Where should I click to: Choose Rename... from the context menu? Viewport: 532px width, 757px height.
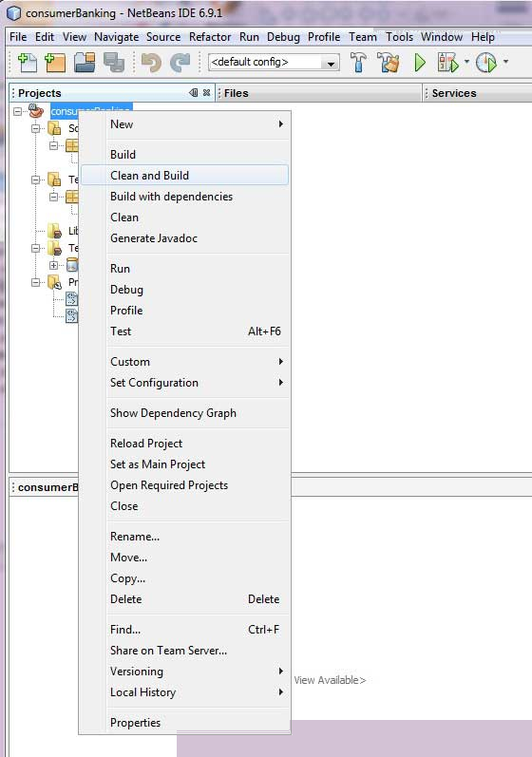coord(185,537)
